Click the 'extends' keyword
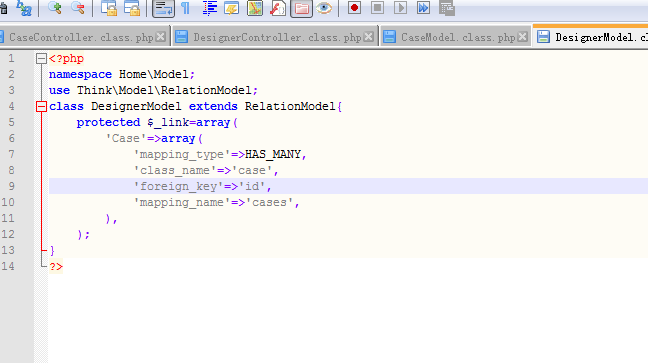 pyautogui.click(x=213, y=106)
